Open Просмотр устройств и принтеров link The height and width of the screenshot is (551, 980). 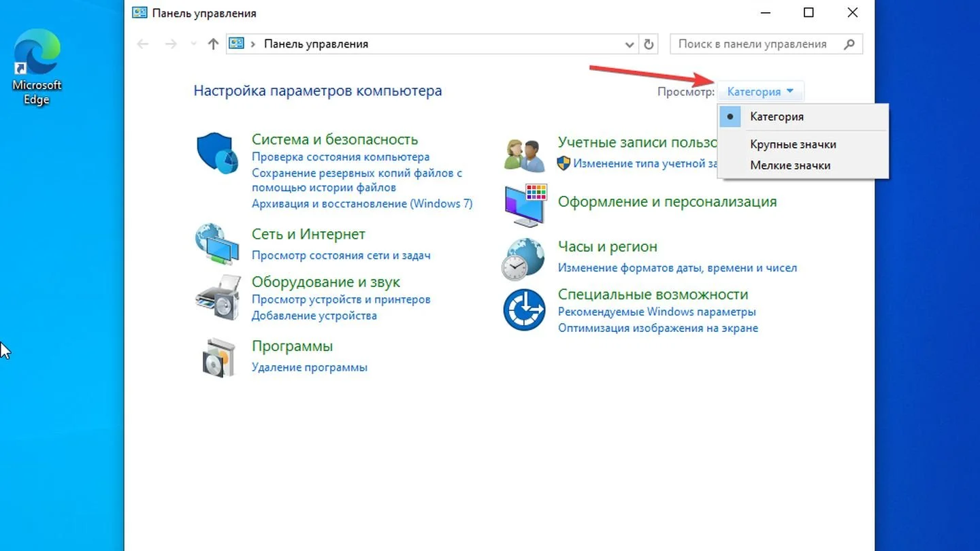coord(341,299)
